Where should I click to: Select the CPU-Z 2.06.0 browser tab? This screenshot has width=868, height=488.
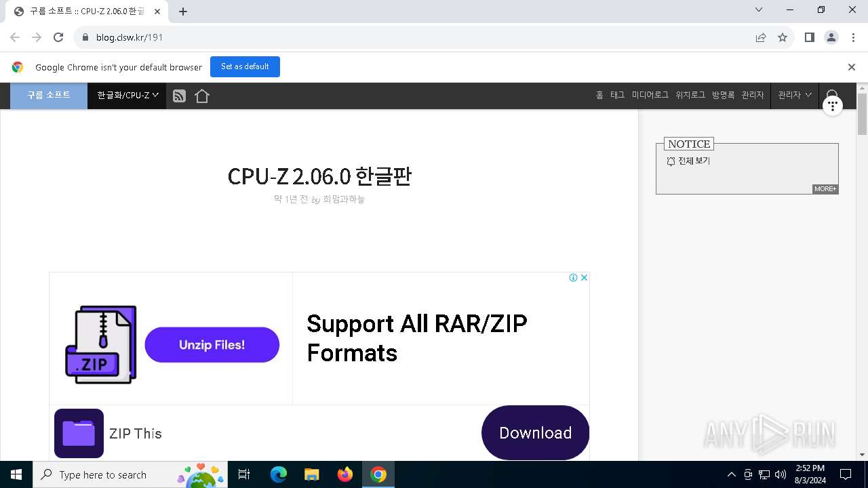(87, 12)
